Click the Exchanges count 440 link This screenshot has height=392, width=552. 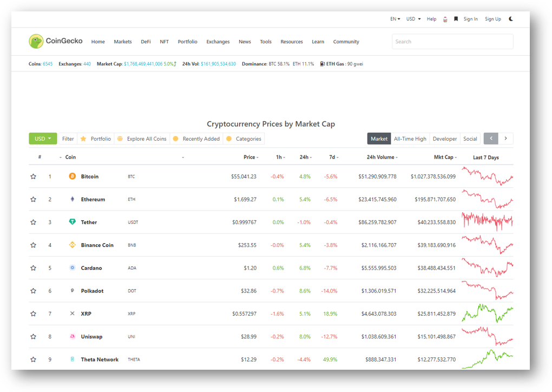pos(87,64)
